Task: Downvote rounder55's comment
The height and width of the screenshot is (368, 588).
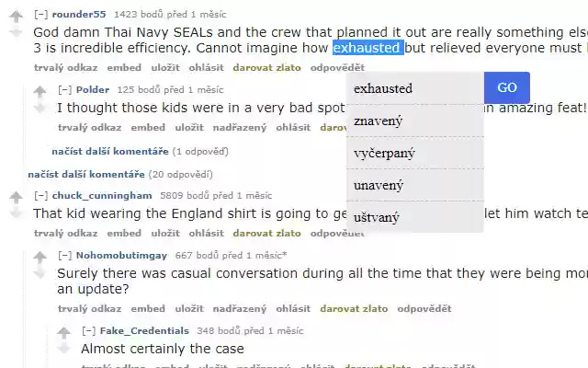Action: (x=16, y=33)
